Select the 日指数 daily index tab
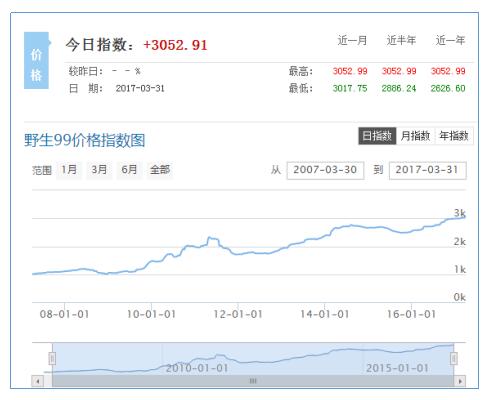The image size is (491, 400). [x=377, y=136]
